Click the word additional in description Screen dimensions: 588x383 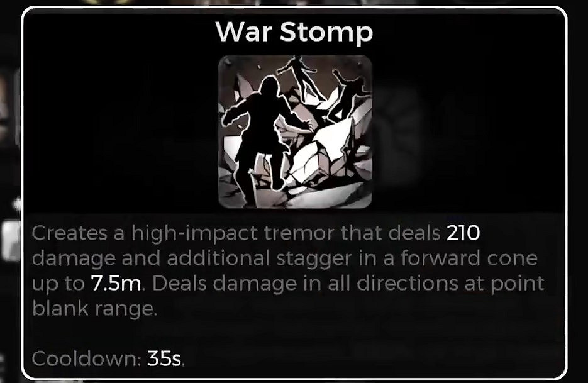[218, 258]
